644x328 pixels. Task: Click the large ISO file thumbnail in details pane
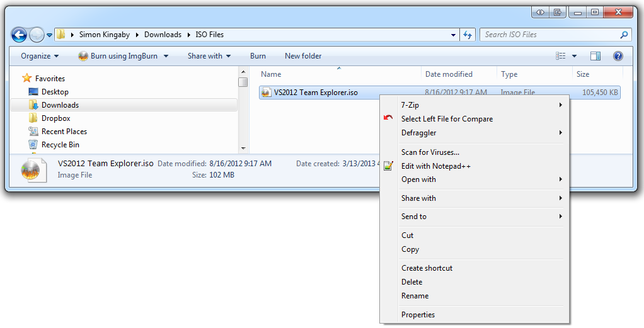point(30,169)
